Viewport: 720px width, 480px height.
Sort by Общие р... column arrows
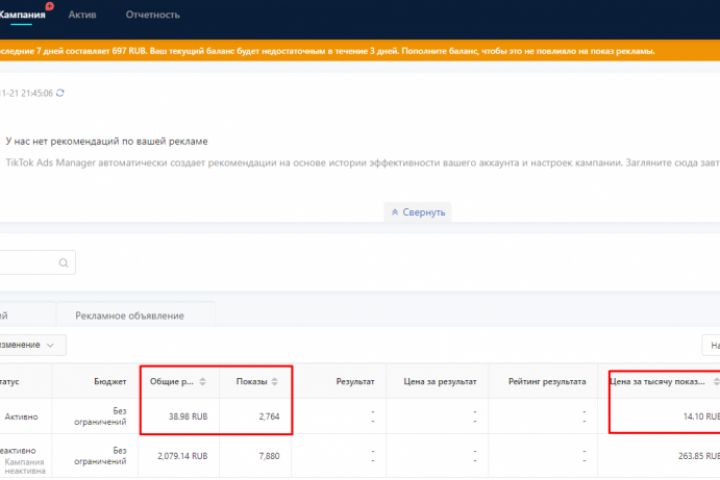(x=202, y=382)
